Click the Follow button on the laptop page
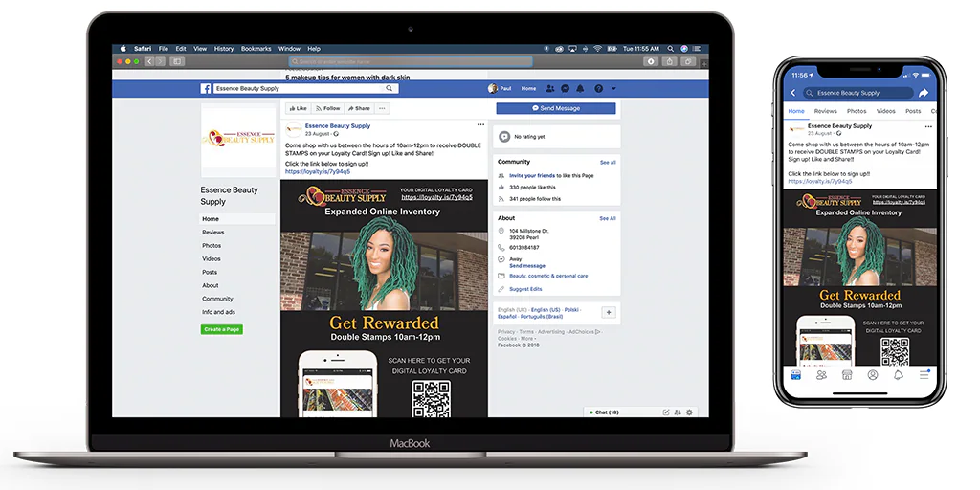The width and height of the screenshot is (980, 490). click(x=328, y=108)
